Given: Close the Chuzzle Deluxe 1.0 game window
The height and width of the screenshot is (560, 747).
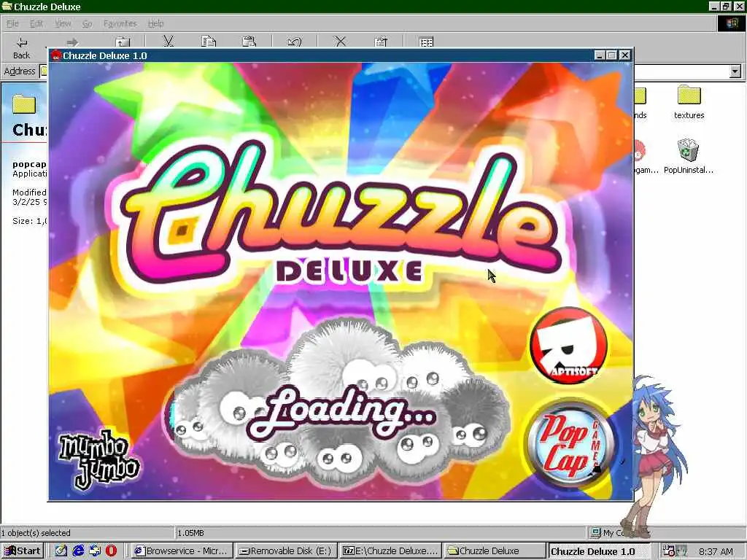Looking at the screenshot, I should click(625, 55).
